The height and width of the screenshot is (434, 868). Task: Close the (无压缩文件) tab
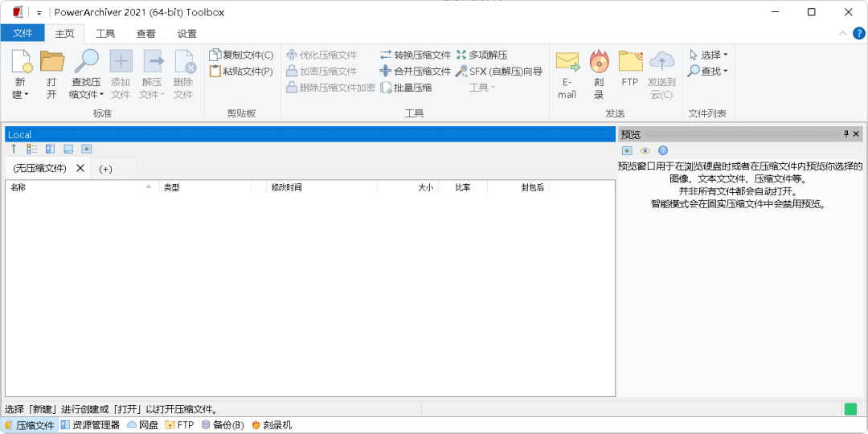pyautogui.click(x=80, y=168)
